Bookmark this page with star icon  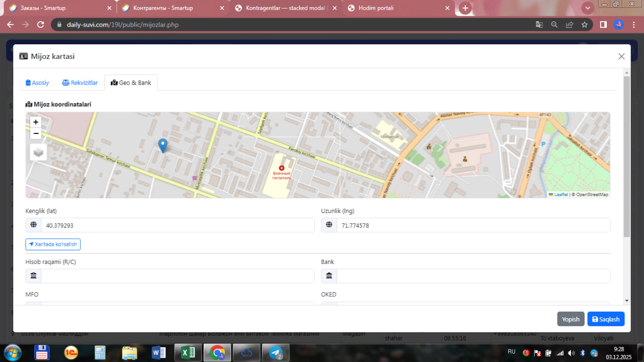coord(584,24)
